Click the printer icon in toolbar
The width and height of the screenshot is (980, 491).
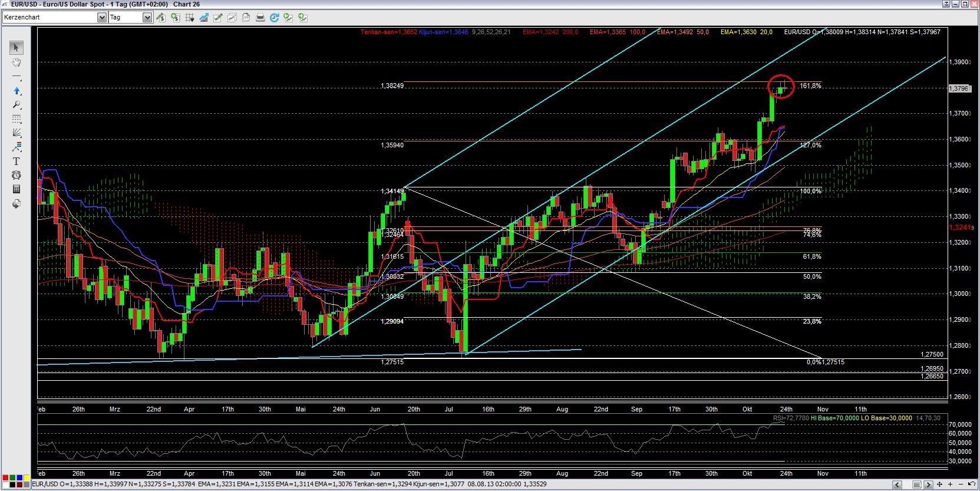tap(260, 18)
